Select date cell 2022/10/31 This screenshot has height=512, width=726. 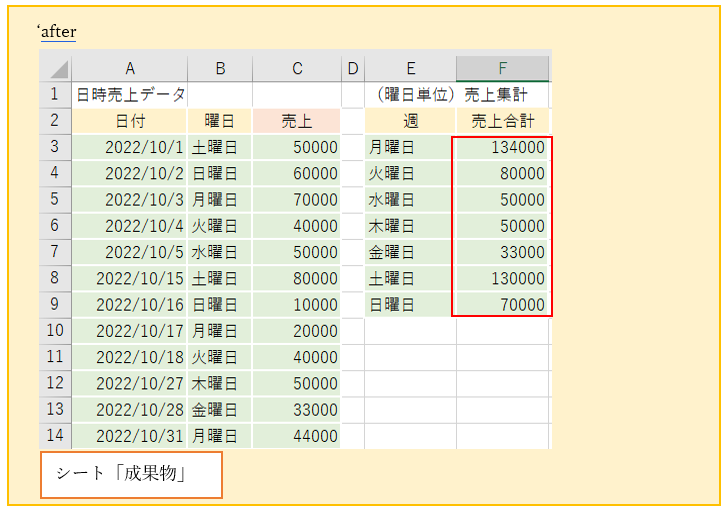[130, 435]
